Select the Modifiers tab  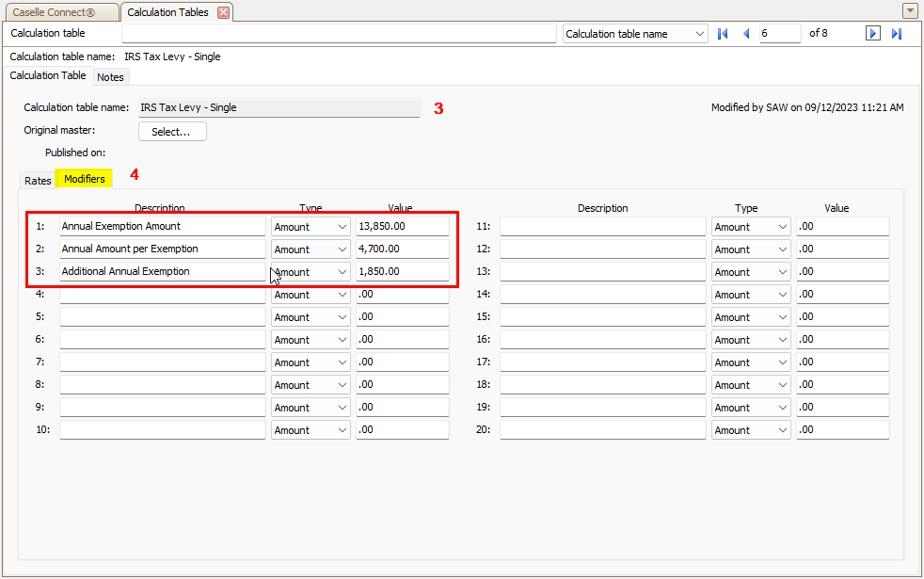85,179
